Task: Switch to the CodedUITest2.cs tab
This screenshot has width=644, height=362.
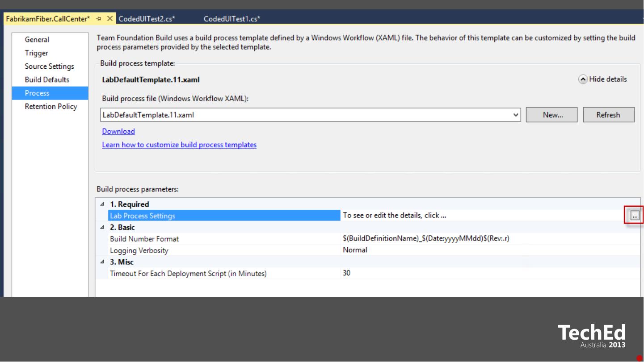Action: 147,19
